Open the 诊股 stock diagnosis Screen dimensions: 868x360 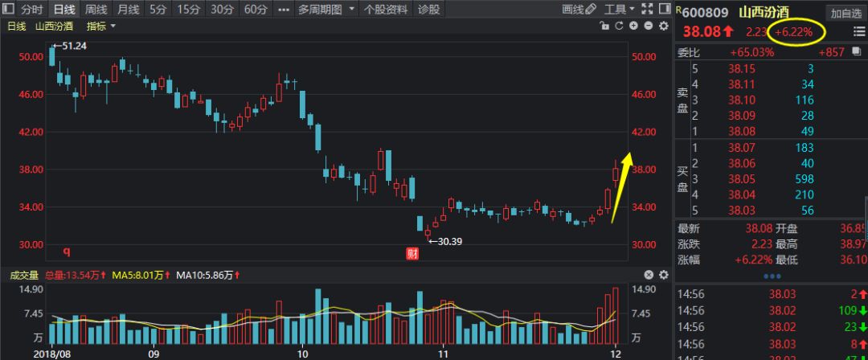[x=429, y=10]
